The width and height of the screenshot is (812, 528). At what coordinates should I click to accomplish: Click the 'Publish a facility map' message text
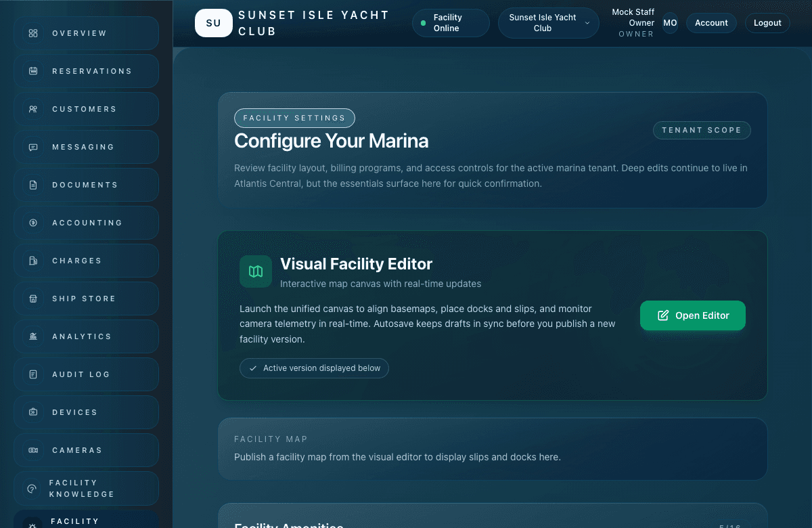pos(397,457)
